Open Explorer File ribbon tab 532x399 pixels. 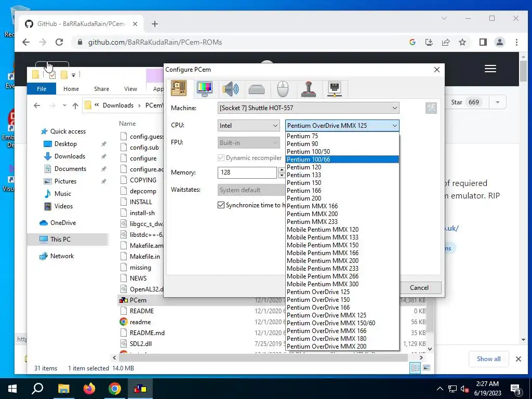click(x=42, y=88)
